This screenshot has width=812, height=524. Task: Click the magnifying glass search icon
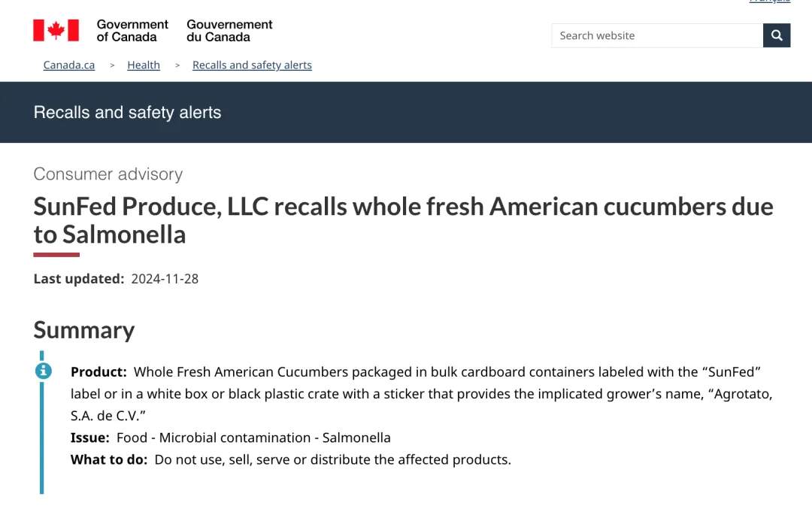[x=776, y=35]
